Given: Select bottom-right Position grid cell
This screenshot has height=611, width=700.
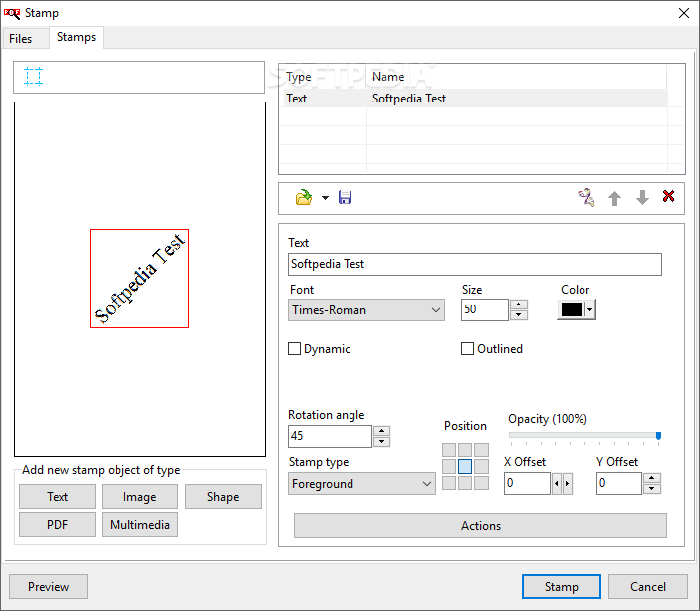Looking at the screenshot, I should coord(481,483).
